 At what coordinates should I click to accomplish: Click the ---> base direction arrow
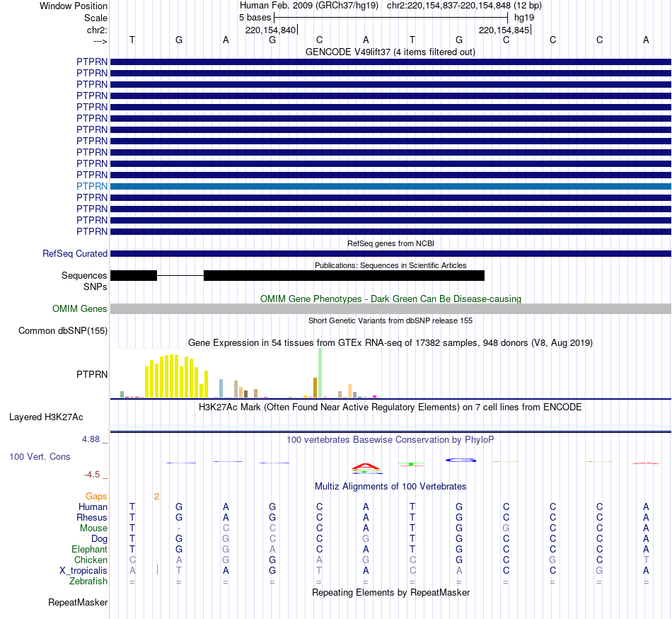(100, 41)
